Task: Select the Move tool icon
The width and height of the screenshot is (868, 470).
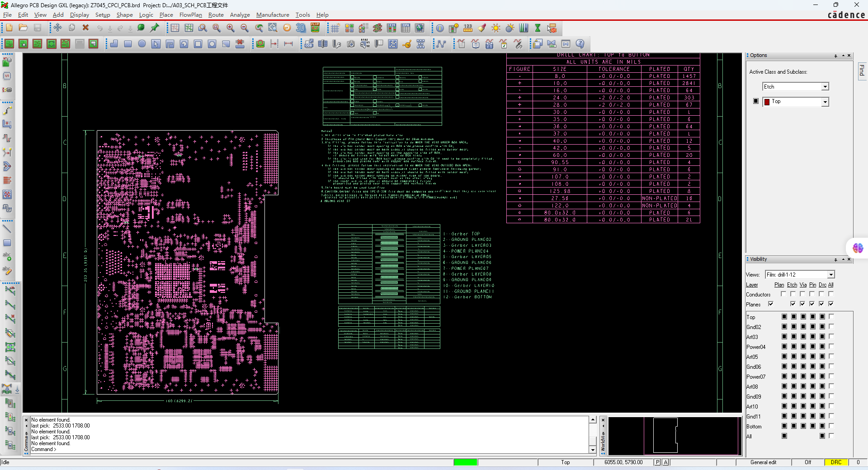Action: click(57, 28)
